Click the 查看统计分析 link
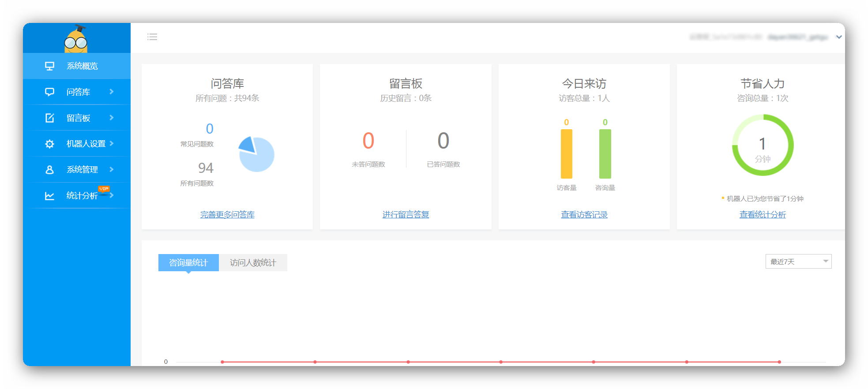The image size is (868, 389). (x=762, y=215)
